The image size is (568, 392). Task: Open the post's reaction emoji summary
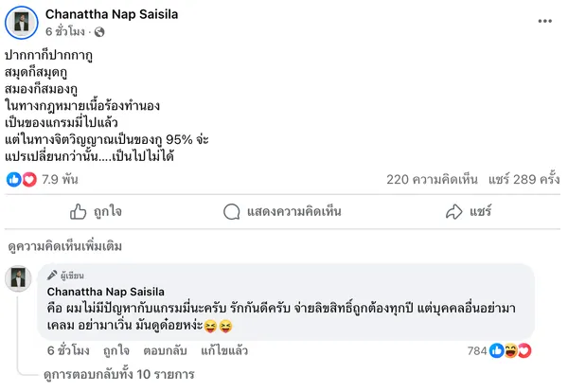(x=21, y=179)
